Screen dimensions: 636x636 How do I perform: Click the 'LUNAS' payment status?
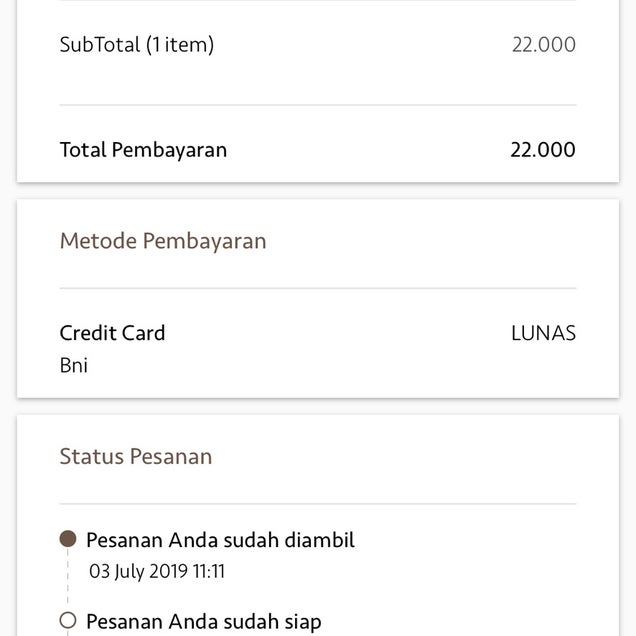pos(543,333)
